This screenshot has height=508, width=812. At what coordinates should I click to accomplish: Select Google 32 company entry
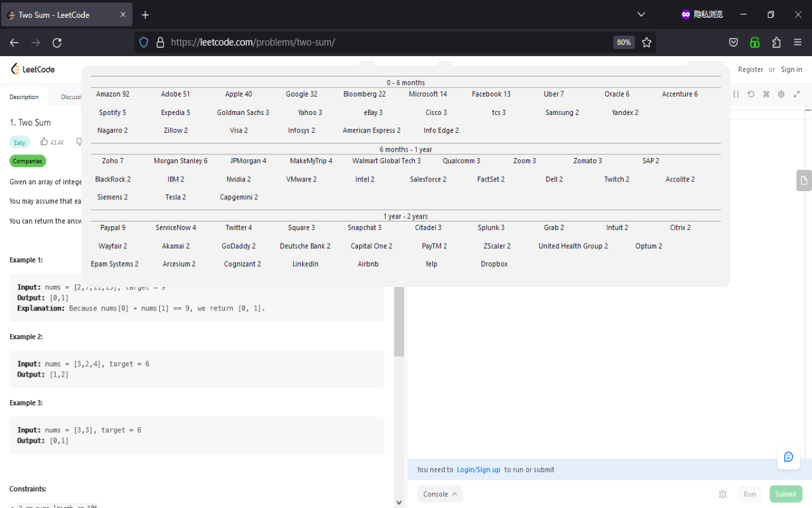coord(301,94)
